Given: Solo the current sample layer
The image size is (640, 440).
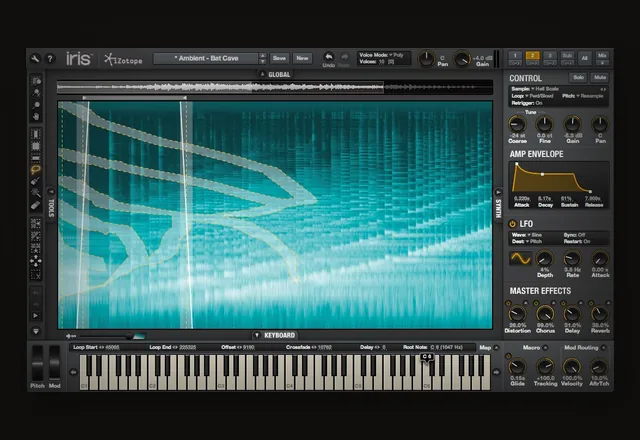Looking at the screenshot, I should pyautogui.click(x=578, y=78).
